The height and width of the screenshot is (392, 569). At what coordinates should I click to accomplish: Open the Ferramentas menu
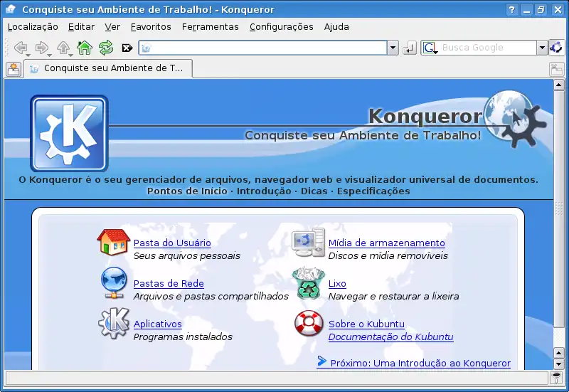(x=210, y=26)
